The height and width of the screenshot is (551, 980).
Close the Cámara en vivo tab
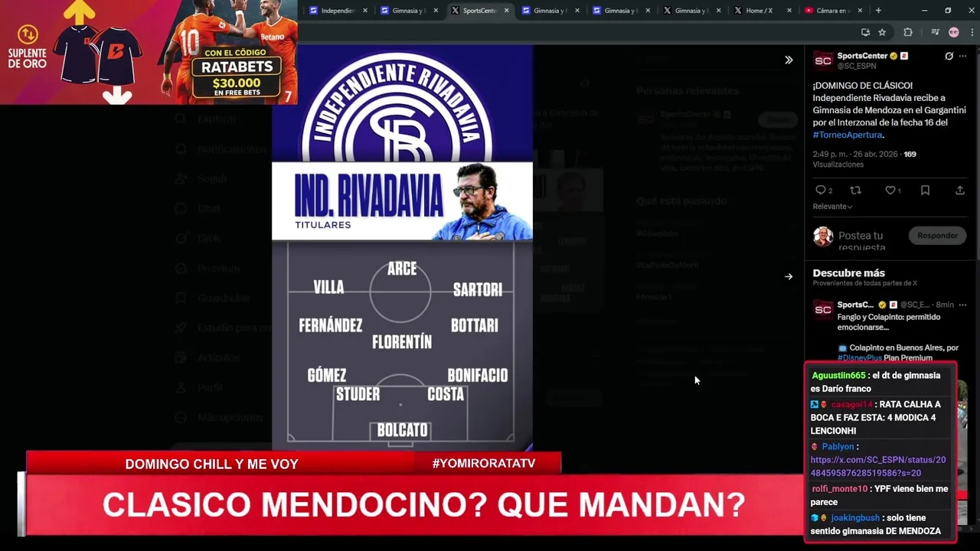[860, 11]
